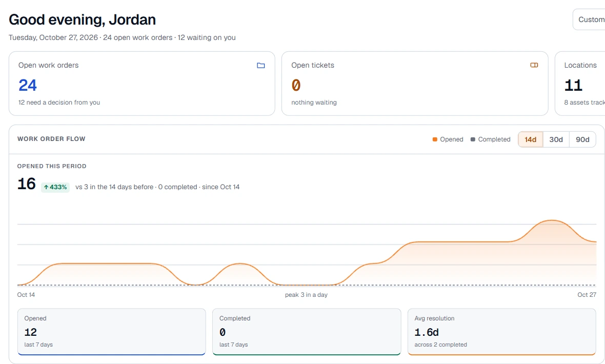The width and height of the screenshot is (605, 364).
Task: Open the Open work orders card
Action: click(142, 84)
